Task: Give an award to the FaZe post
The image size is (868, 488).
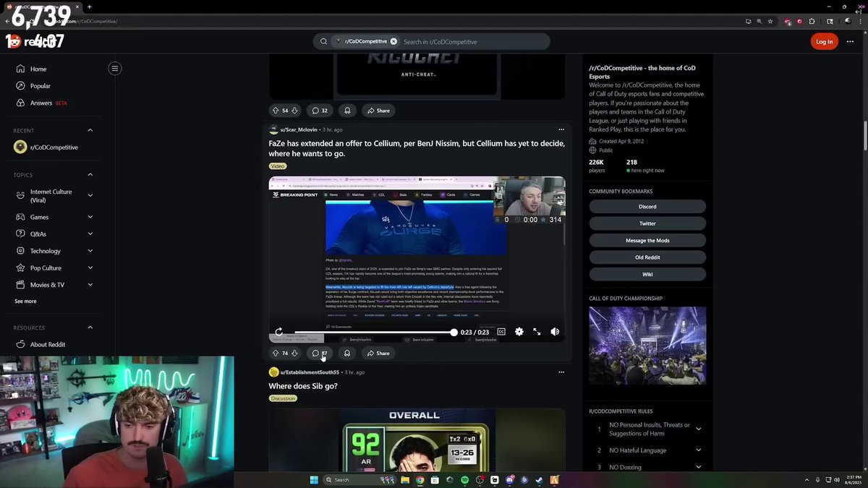Action: (347, 354)
